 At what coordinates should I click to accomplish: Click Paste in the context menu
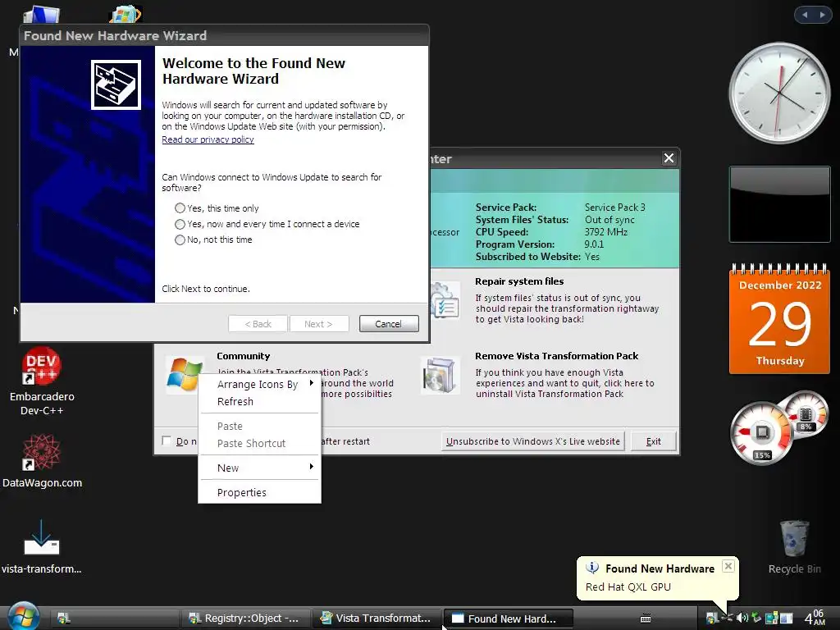[x=260, y=426]
